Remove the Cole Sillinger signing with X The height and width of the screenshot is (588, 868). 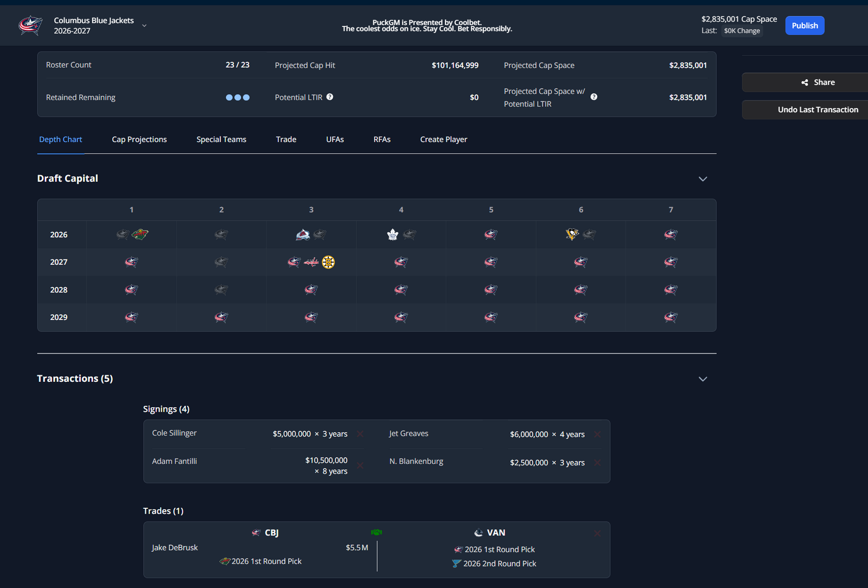[x=360, y=434]
